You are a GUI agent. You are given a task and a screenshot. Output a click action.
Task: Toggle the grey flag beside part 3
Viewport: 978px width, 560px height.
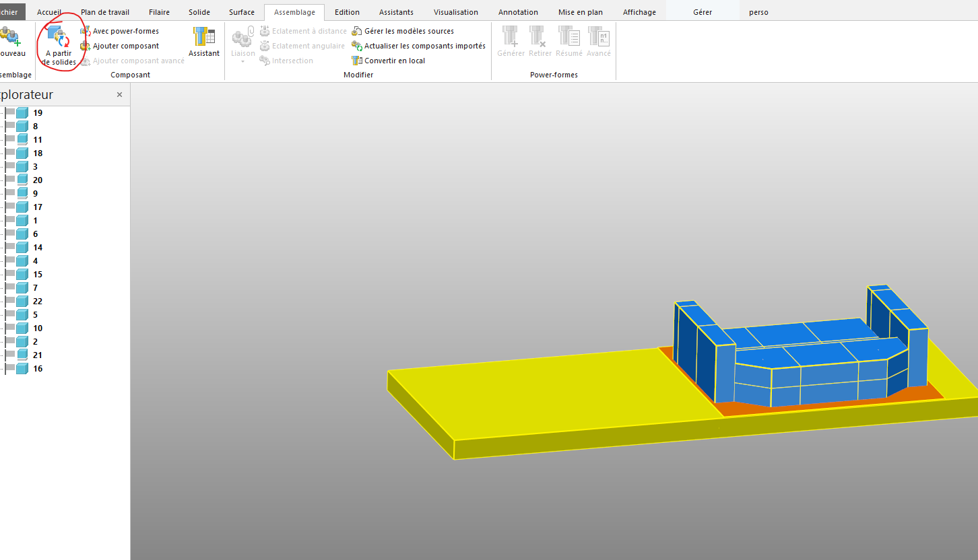tap(10, 166)
